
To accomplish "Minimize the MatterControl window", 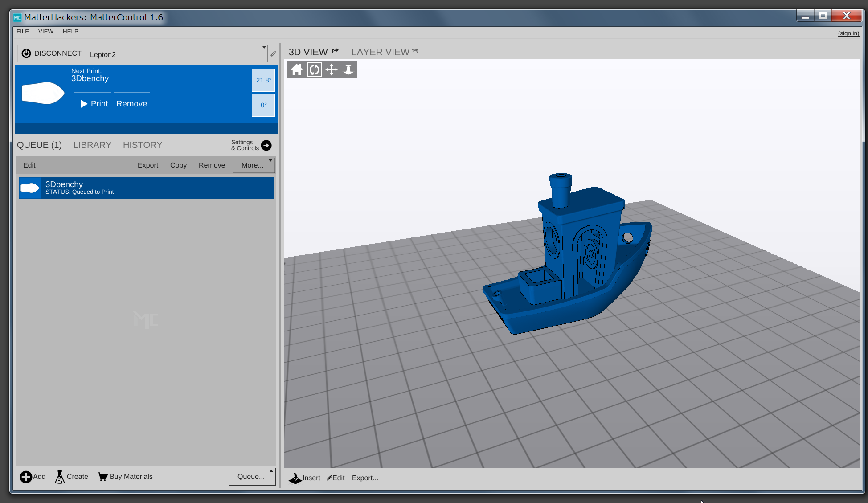I will point(805,16).
